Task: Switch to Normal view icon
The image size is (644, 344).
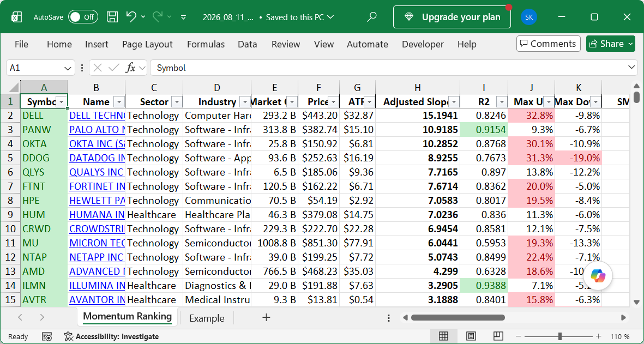Action: 443,336
